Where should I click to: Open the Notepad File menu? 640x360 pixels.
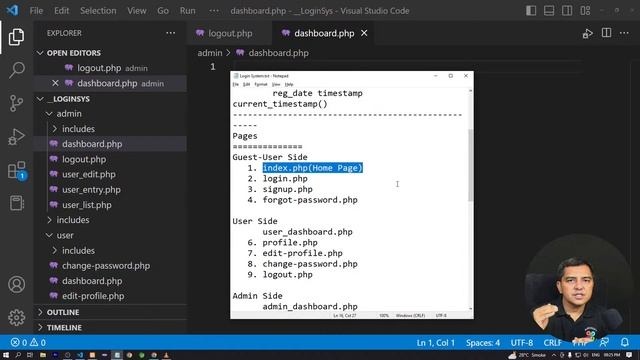(236, 84)
